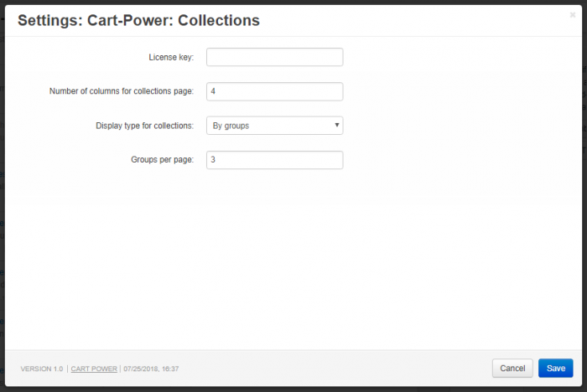Click the 'Settings: Cart-Power: Collections' title
Screen dimensions: 587x392
tap(138, 21)
